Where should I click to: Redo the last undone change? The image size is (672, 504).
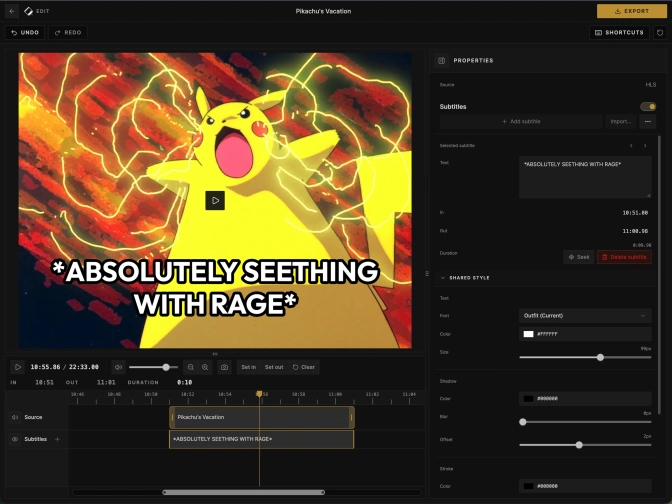point(68,33)
